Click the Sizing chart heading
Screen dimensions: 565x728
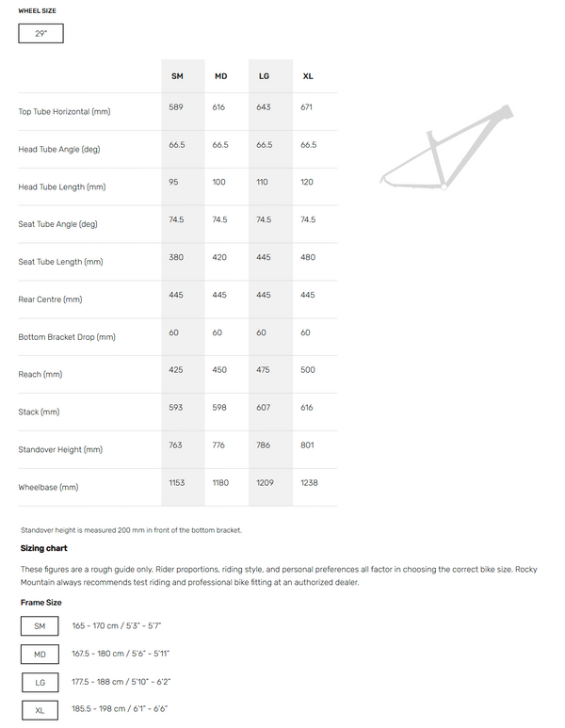click(43, 548)
